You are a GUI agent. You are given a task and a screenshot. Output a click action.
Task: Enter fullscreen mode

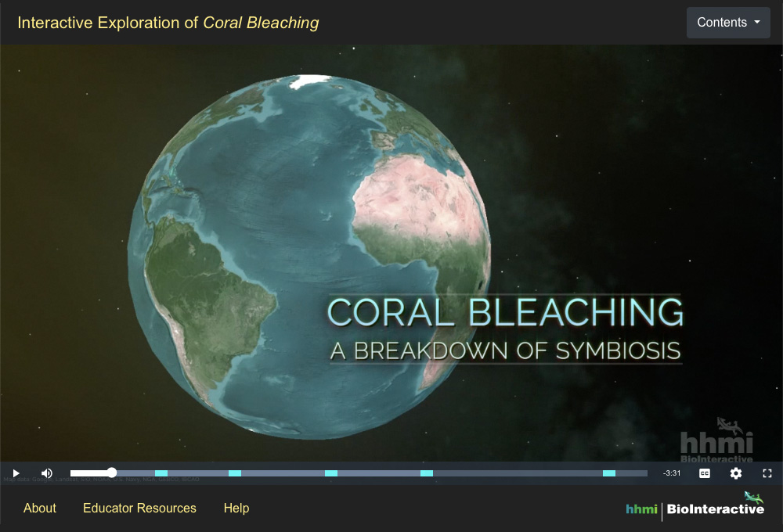767,473
